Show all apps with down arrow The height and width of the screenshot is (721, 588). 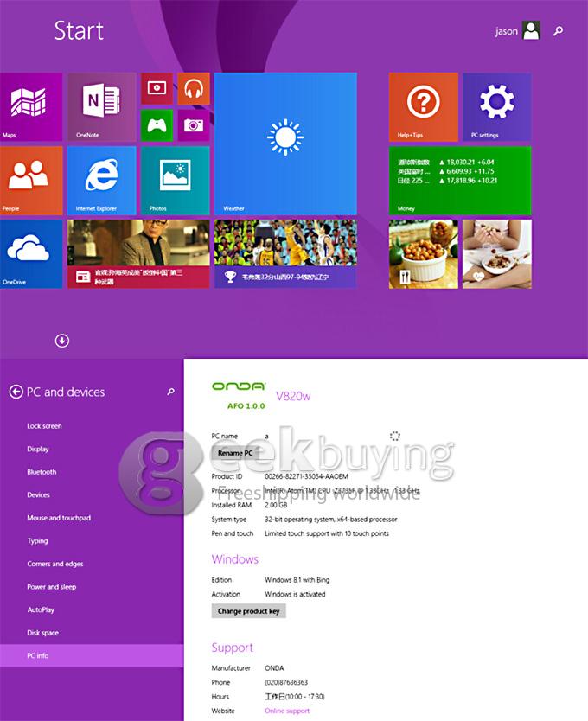tap(62, 341)
